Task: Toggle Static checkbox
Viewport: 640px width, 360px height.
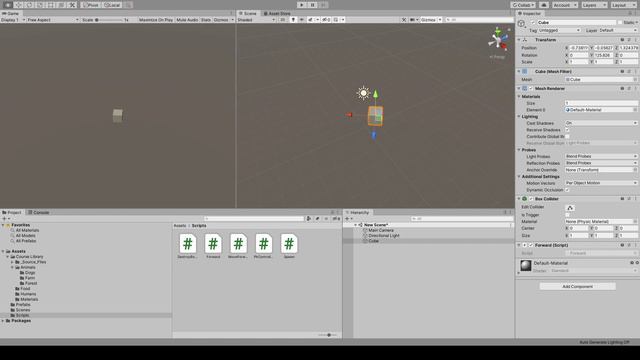Action: click(620, 22)
